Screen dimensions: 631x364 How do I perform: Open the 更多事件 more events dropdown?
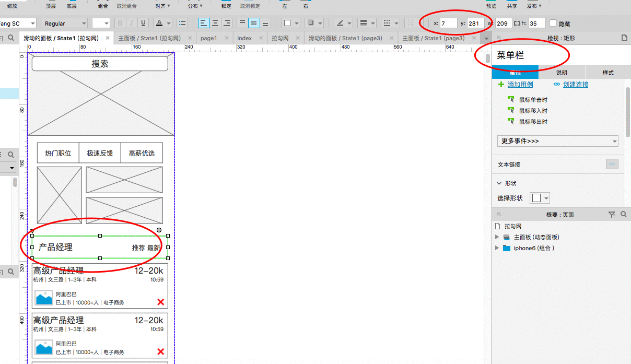coord(557,141)
